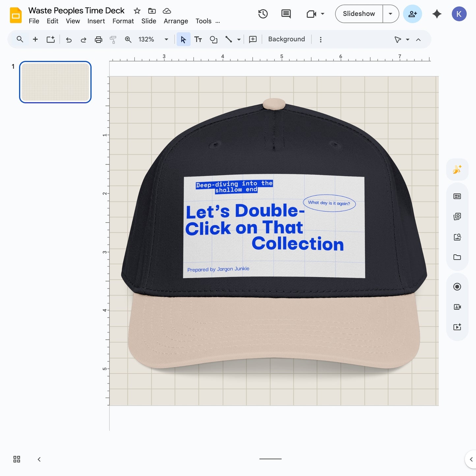This screenshot has width=476, height=476.
Task: Open the Tools menu
Action: click(204, 21)
